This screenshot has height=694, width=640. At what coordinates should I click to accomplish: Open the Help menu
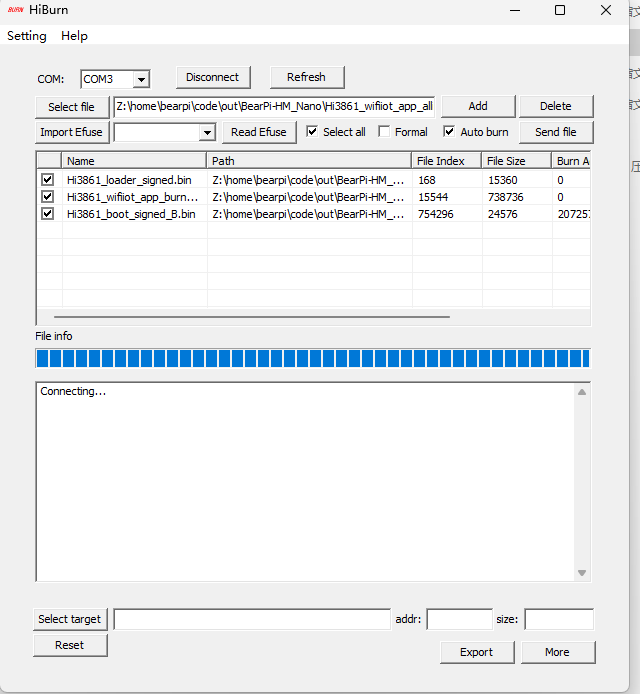74,36
